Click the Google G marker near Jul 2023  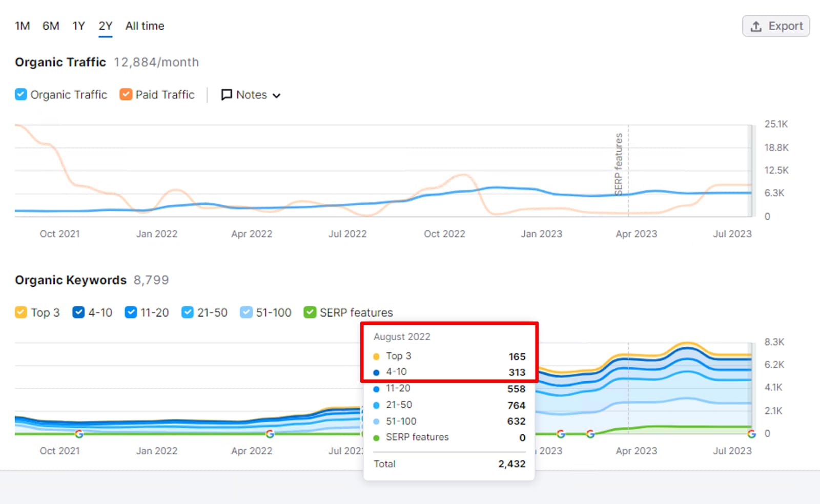point(751,434)
